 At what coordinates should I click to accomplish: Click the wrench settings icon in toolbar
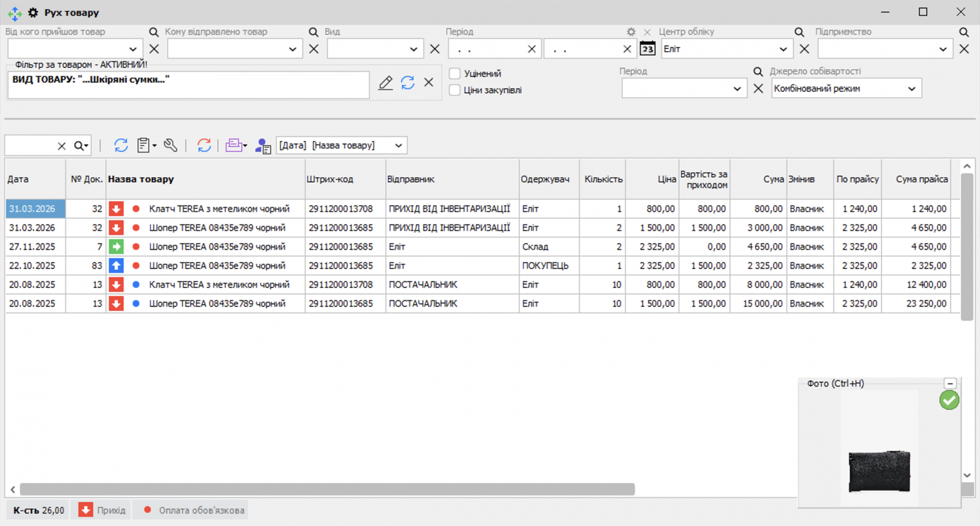coord(171,145)
